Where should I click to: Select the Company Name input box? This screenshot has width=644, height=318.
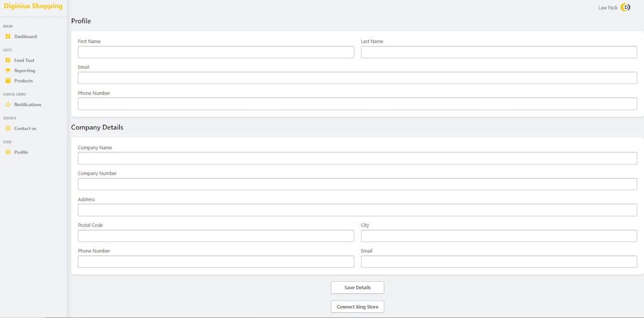(357, 158)
